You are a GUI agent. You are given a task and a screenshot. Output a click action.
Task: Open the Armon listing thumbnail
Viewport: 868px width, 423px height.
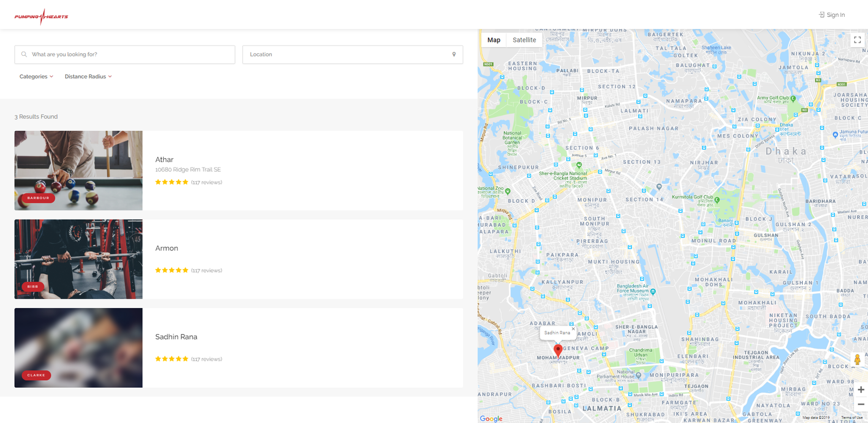[x=79, y=259]
